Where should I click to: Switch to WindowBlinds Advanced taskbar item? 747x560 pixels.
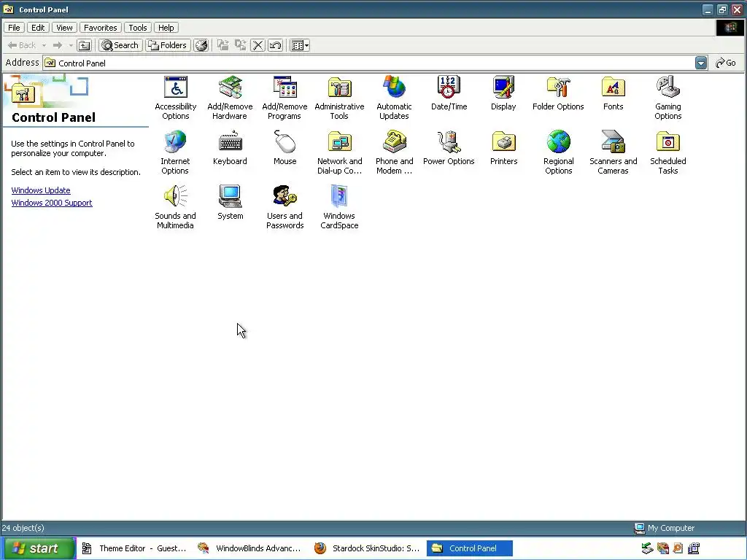[250, 548]
